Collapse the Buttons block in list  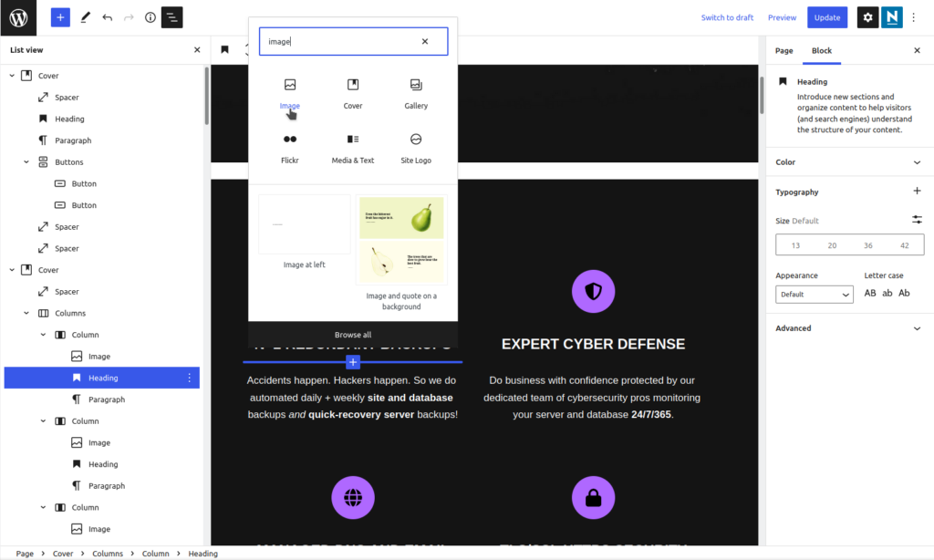pyautogui.click(x=26, y=162)
